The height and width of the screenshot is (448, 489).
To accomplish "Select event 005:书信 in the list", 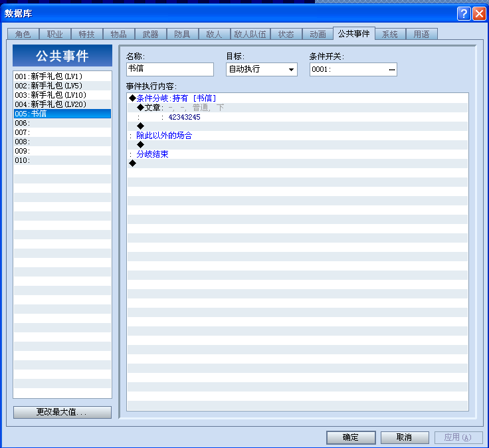I will click(62, 114).
